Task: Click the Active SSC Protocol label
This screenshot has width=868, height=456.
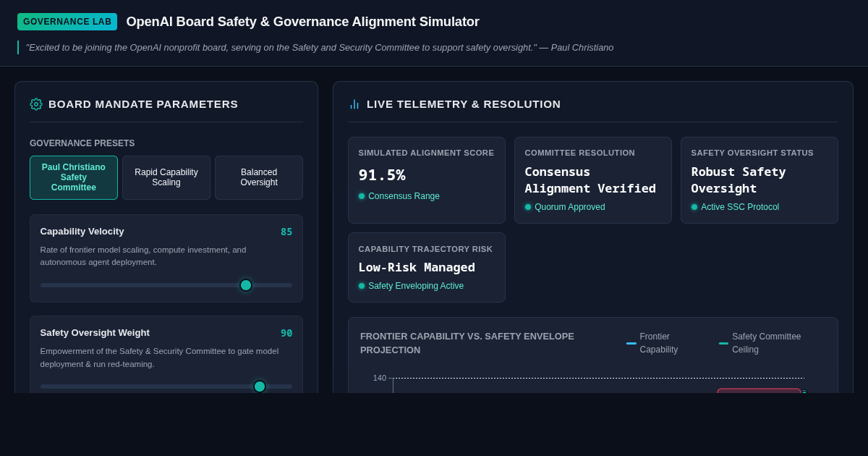Action: [x=740, y=207]
